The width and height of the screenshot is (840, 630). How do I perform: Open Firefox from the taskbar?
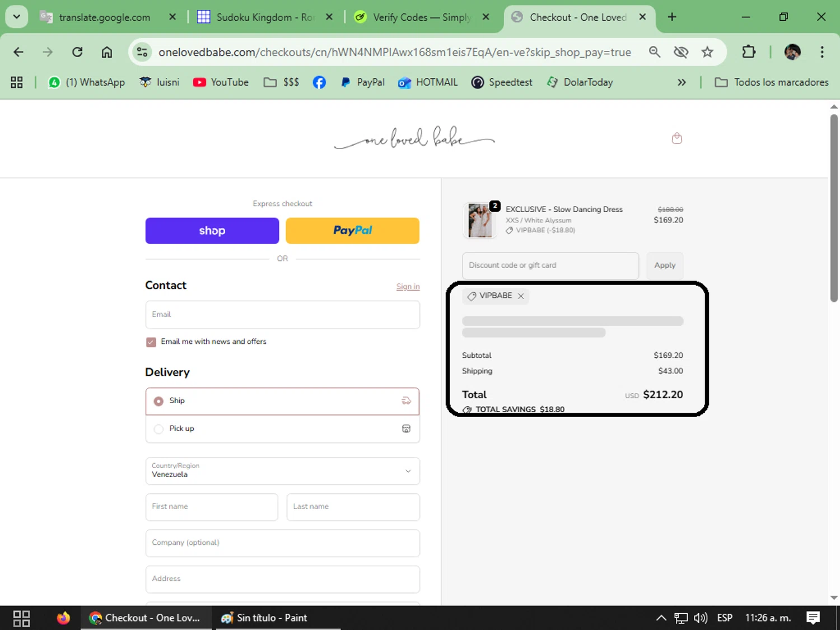point(63,618)
